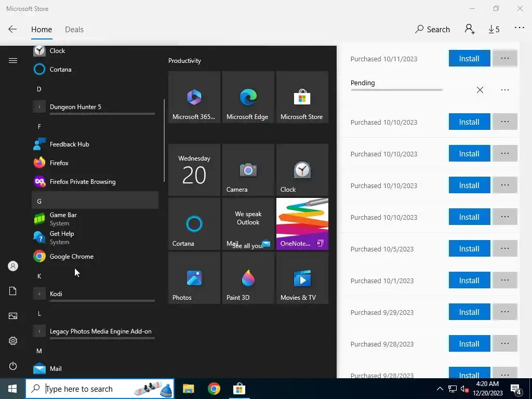The width and height of the screenshot is (532, 399).
Task: Open the Cortana tile
Action: 194,224
